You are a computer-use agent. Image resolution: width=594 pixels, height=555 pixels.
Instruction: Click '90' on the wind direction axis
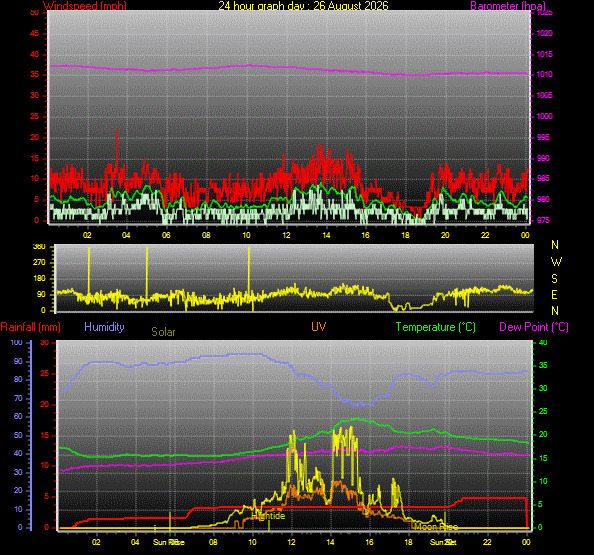[x=41, y=294]
